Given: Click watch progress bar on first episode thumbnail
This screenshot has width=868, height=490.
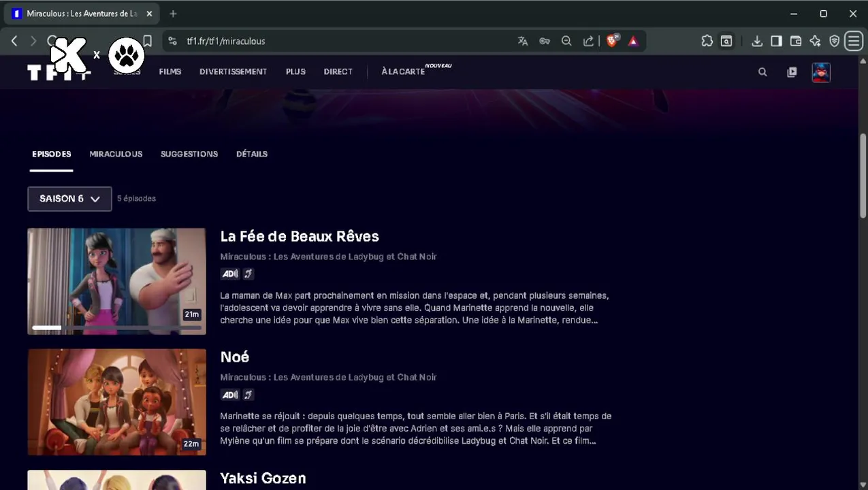Looking at the screenshot, I should click(x=116, y=328).
